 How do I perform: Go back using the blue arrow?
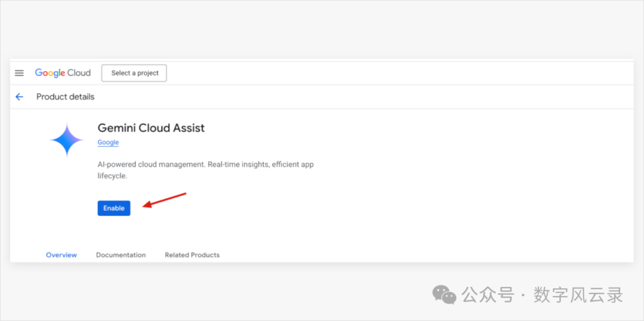click(x=19, y=97)
